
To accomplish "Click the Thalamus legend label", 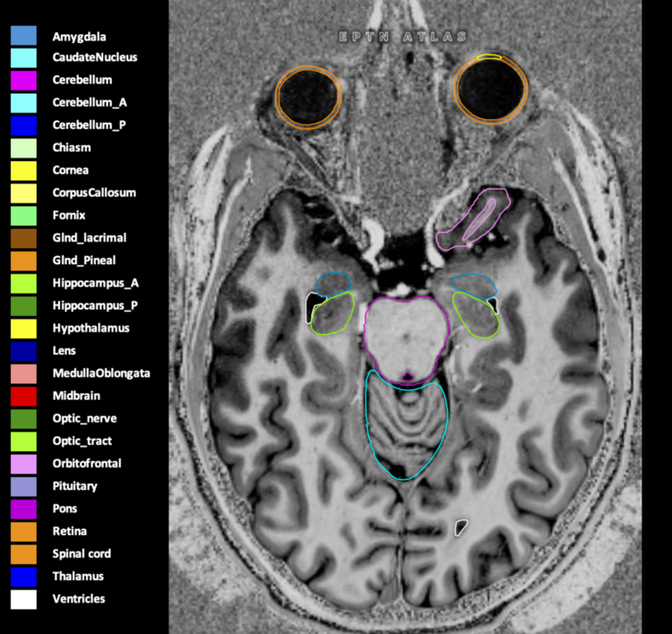I will tap(78, 576).
